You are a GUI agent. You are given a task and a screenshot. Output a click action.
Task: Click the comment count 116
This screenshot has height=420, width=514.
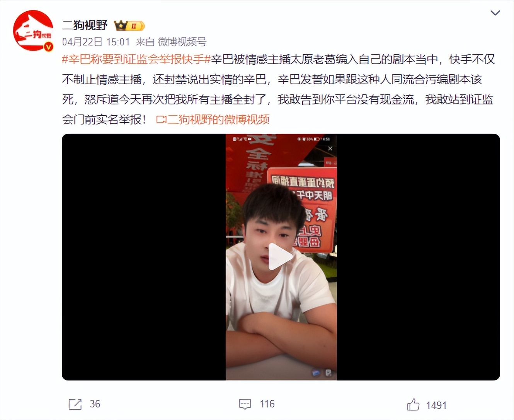[267, 404]
